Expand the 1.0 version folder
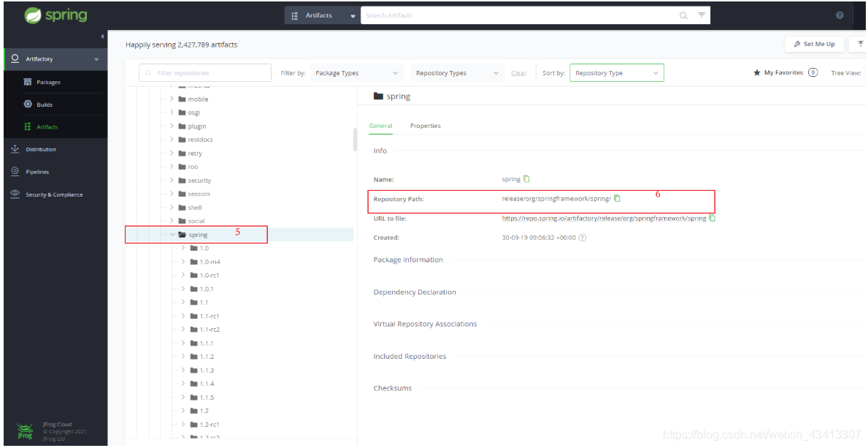 [x=183, y=248]
